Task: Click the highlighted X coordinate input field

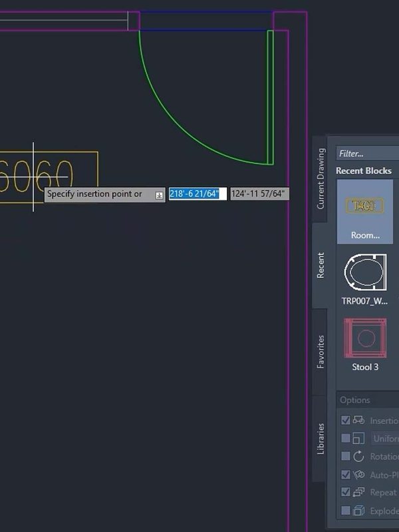Action: pos(198,194)
